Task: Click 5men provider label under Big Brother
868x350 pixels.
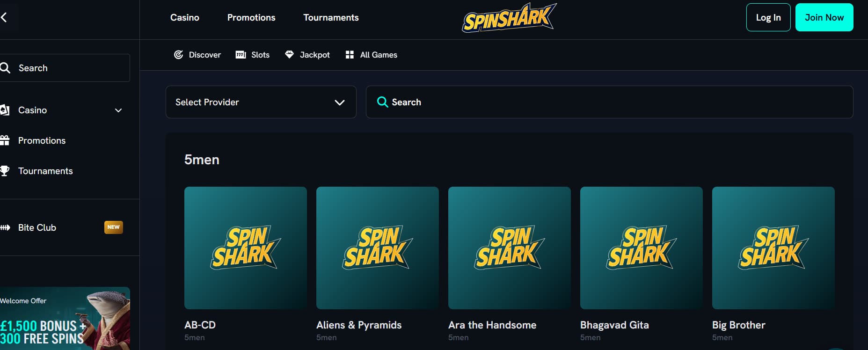Action: [x=722, y=337]
